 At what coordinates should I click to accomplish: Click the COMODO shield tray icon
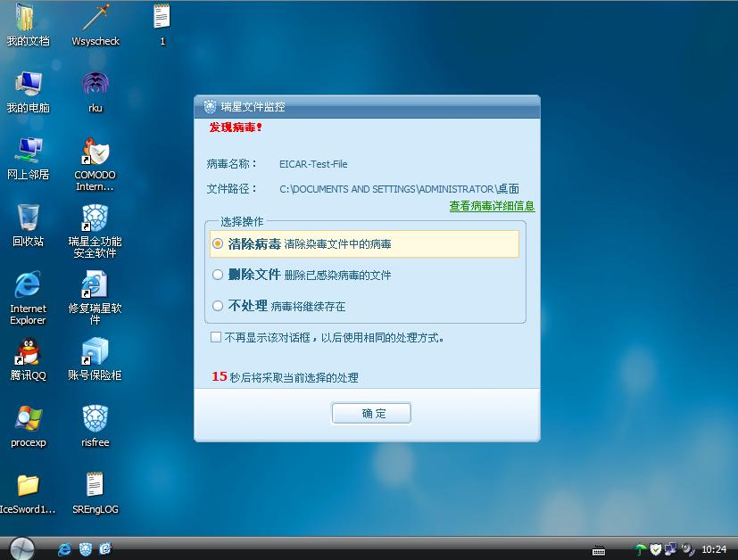click(656, 549)
